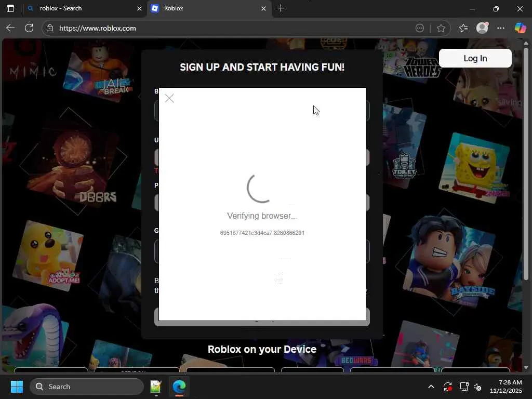Click the Jailbreak game thumbnail
The image size is (532, 399).
click(98, 73)
